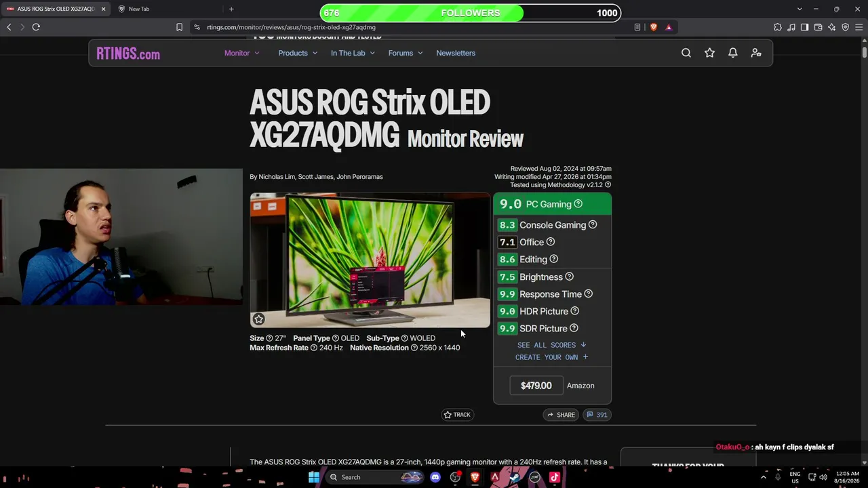Open TikTok from the taskbar
868x488 pixels.
(x=554, y=477)
